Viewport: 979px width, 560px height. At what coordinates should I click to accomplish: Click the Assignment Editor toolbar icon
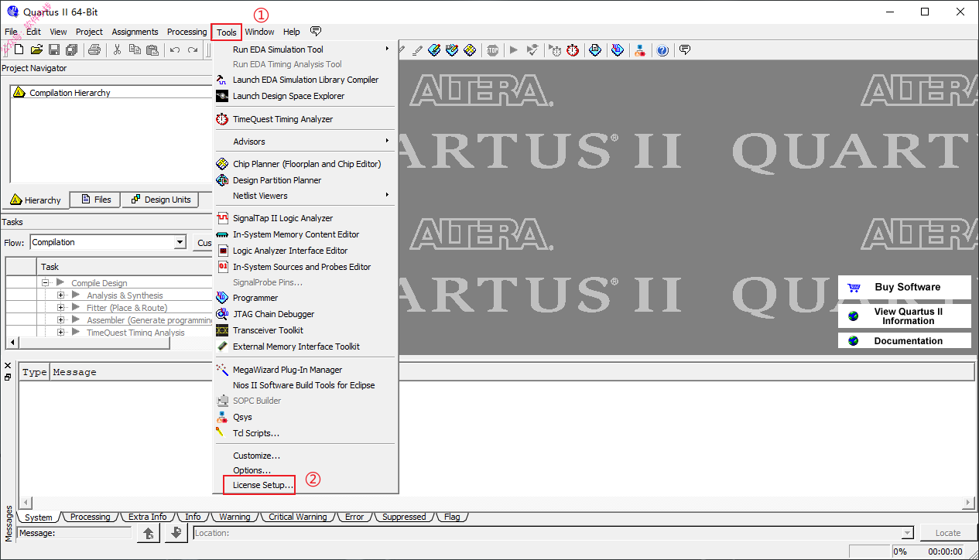(x=434, y=50)
